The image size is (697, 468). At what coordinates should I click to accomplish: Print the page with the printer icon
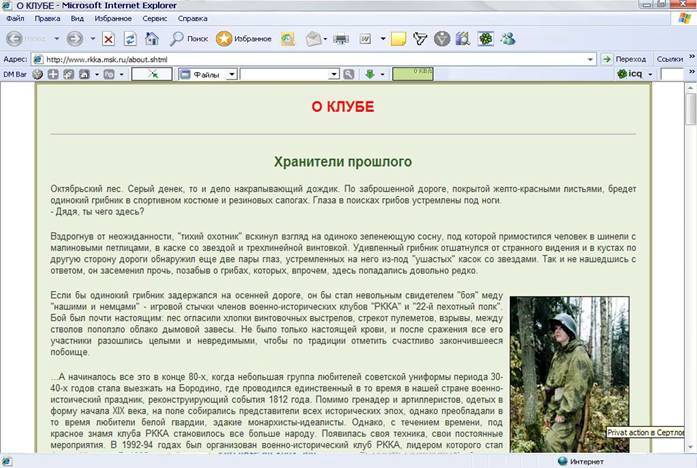click(341, 40)
